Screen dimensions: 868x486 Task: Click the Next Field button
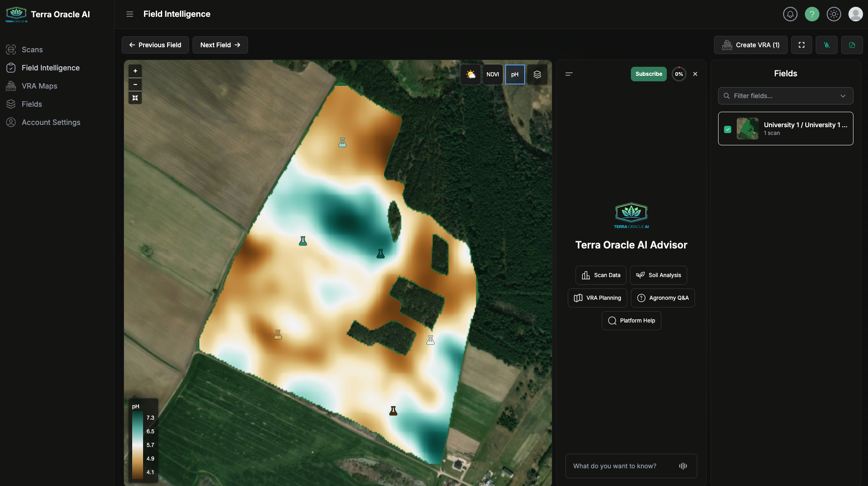click(x=220, y=45)
